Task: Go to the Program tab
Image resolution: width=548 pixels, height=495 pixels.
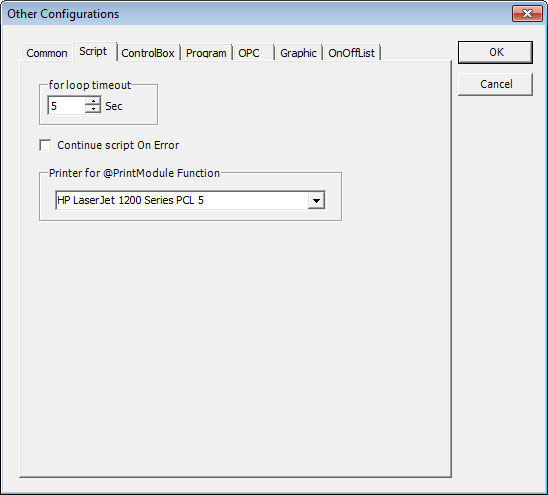Action: click(x=206, y=53)
